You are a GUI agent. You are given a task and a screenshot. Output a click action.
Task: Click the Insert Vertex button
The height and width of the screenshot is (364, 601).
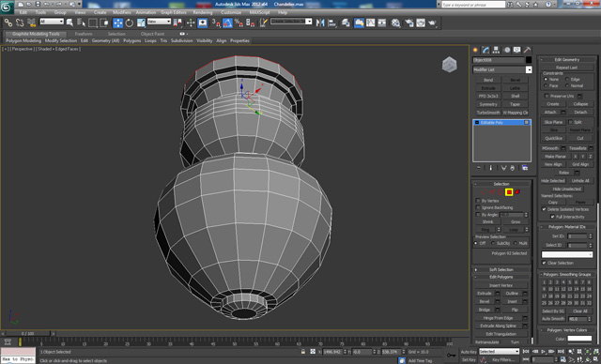point(501,285)
